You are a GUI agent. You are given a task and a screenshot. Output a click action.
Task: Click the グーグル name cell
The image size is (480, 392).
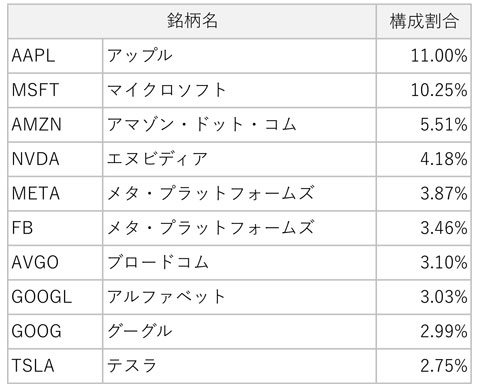pos(239,332)
